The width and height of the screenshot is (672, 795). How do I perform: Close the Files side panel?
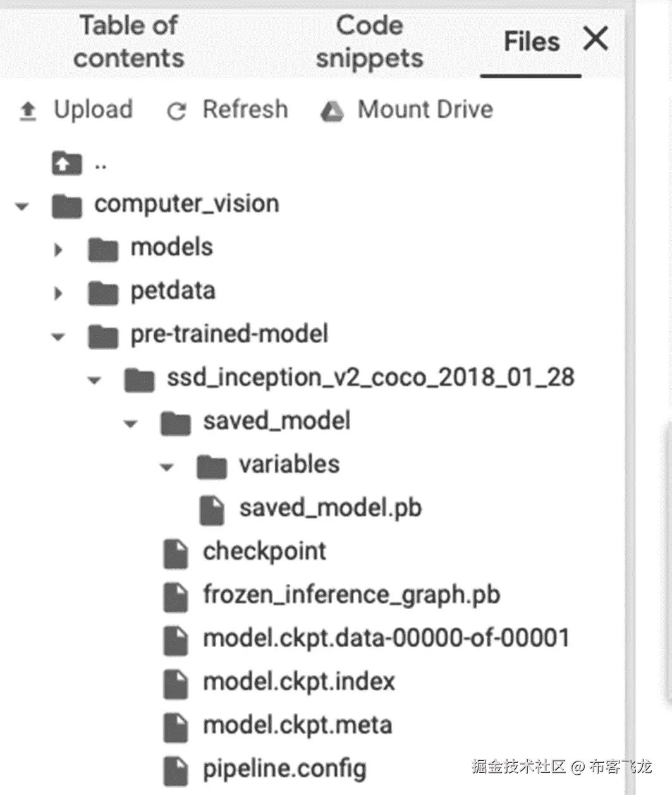596,39
